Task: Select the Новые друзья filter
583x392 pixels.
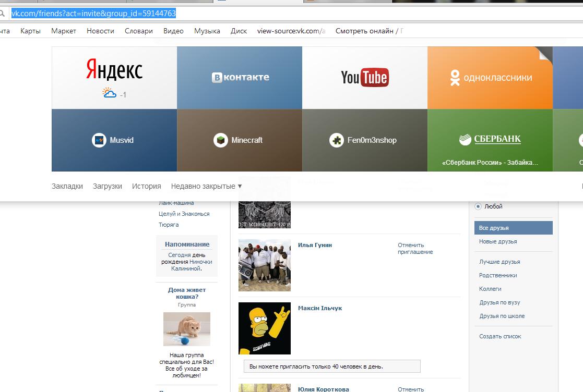Action: click(498, 242)
